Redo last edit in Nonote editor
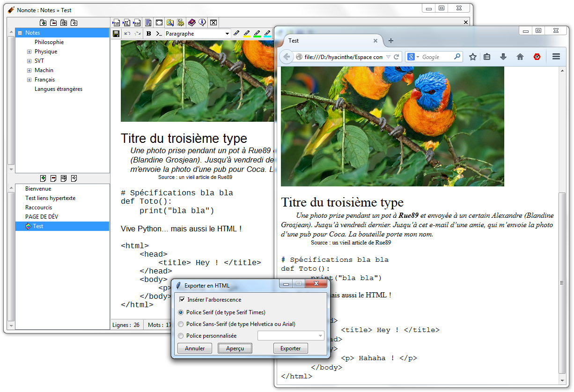Viewport: 574px width, 392px height. [x=138, y=34]
